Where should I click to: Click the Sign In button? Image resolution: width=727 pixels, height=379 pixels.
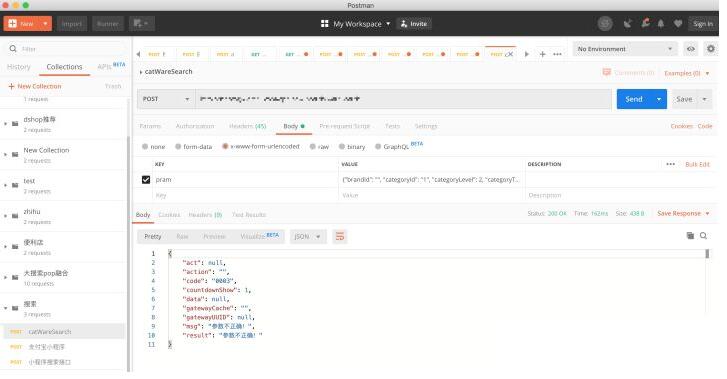click(x=703, y=24)
